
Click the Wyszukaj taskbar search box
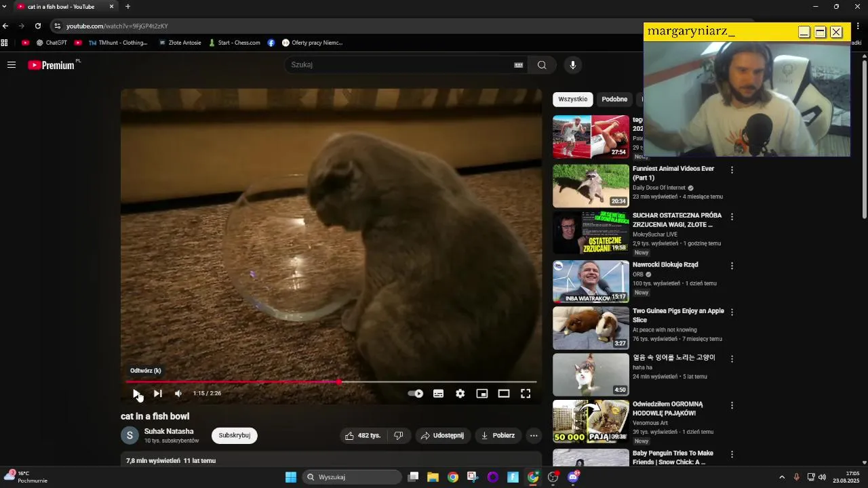351,477
